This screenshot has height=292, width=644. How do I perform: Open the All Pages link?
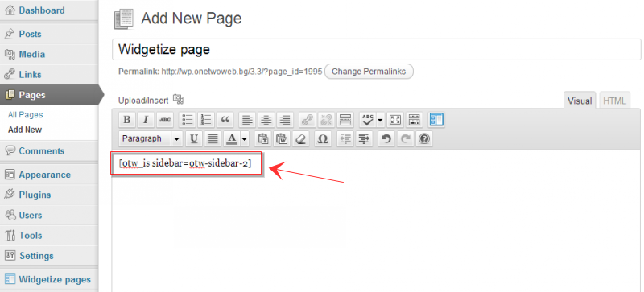(26, 115)
